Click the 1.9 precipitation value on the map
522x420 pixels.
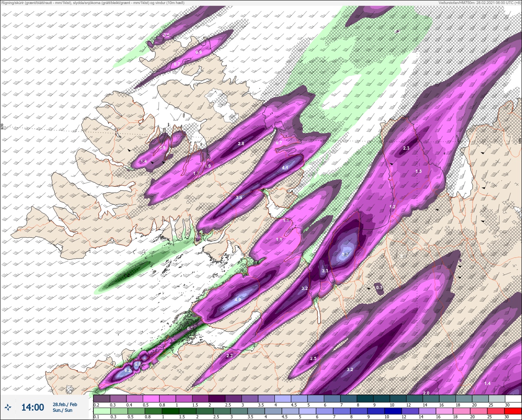[x=208, y=166]
